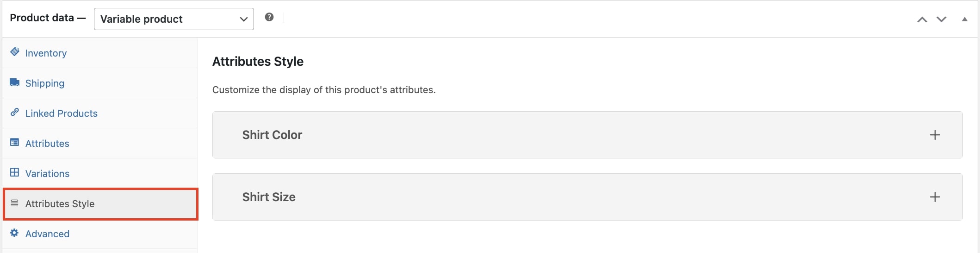This screenshot has height=253, width=980.
Task: Click the Attributes Style lines icon
Action: pos(15,203)
